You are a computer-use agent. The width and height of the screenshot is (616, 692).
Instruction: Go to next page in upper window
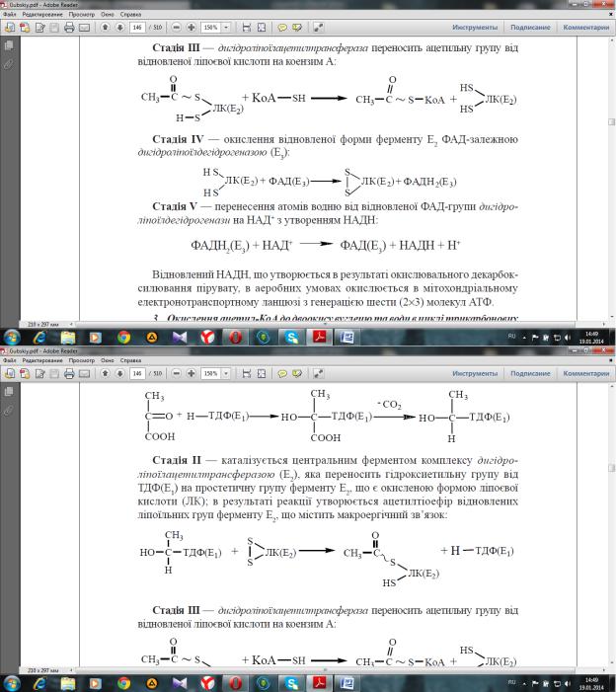[119, 28]
